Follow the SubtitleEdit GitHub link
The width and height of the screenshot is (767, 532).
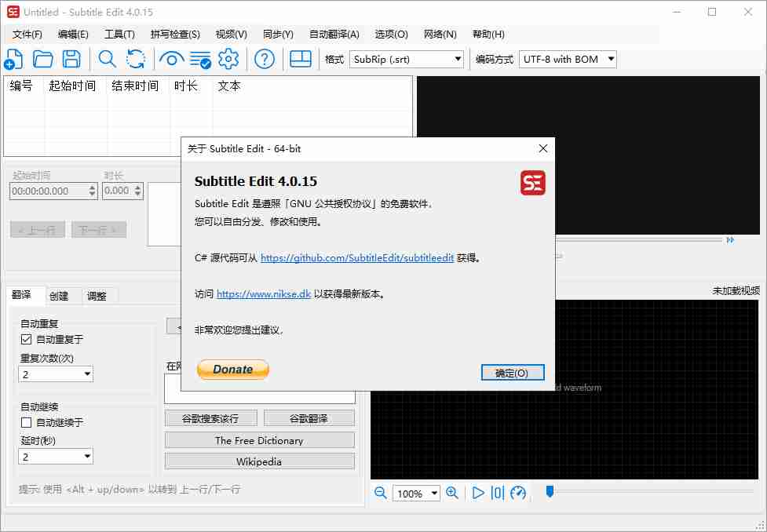coord(357,257)
